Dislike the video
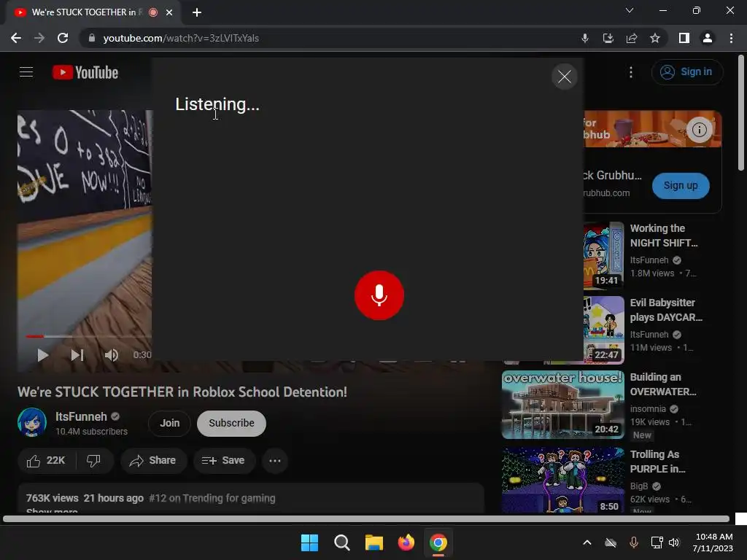This screenshot has height=560, width=747. coord(94,461)
